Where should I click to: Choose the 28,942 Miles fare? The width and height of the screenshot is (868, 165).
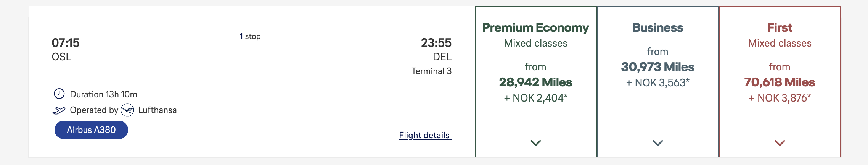535,82
